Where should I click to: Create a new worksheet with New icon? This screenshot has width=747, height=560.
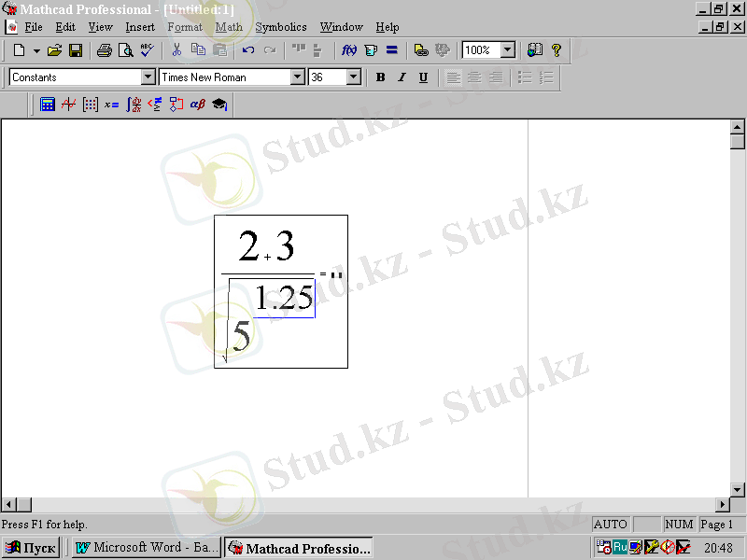(19, 50)
